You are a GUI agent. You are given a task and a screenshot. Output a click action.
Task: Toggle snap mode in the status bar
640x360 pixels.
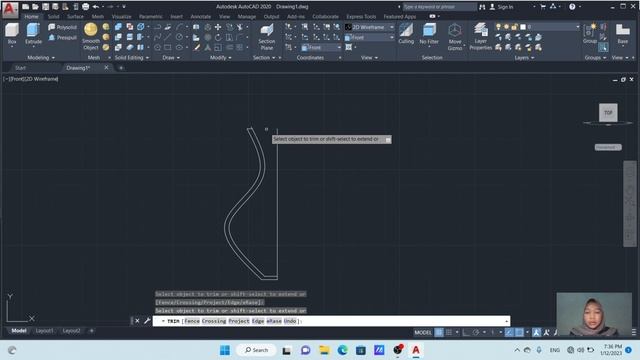click(x=449, y=332)
